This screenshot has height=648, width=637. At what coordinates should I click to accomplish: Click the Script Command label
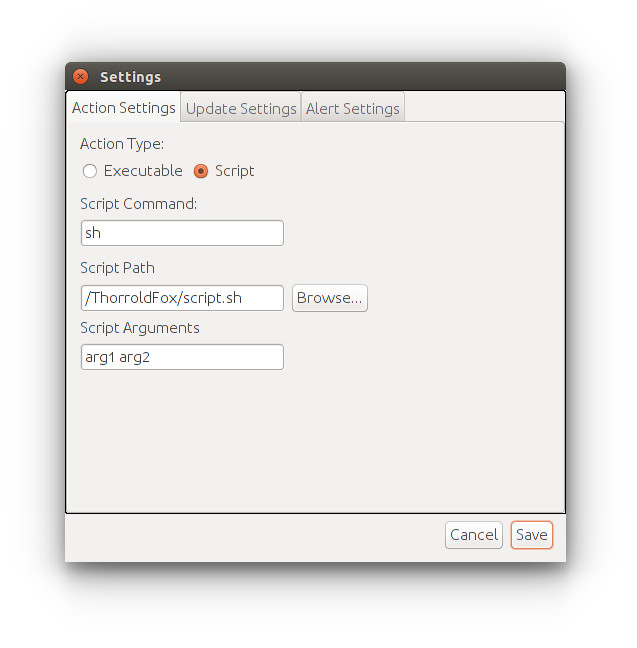click(138, 204)
